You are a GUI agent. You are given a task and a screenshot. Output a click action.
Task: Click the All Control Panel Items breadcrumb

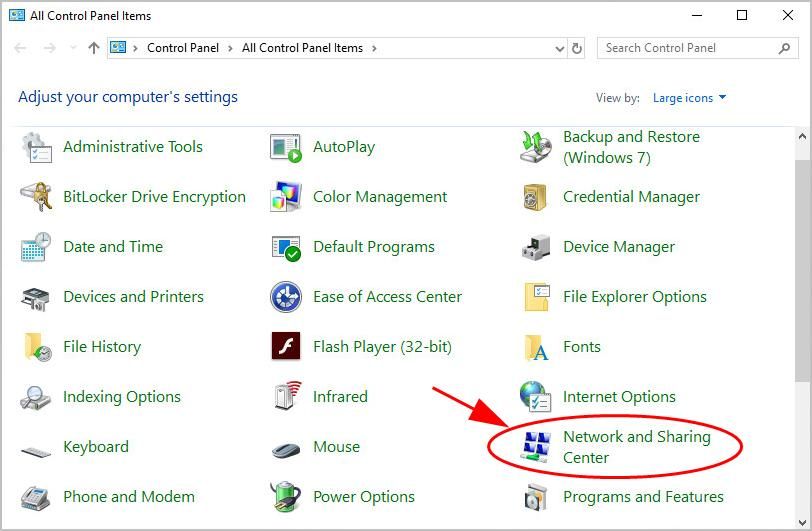pyautogui.click(x=302, y=48)
